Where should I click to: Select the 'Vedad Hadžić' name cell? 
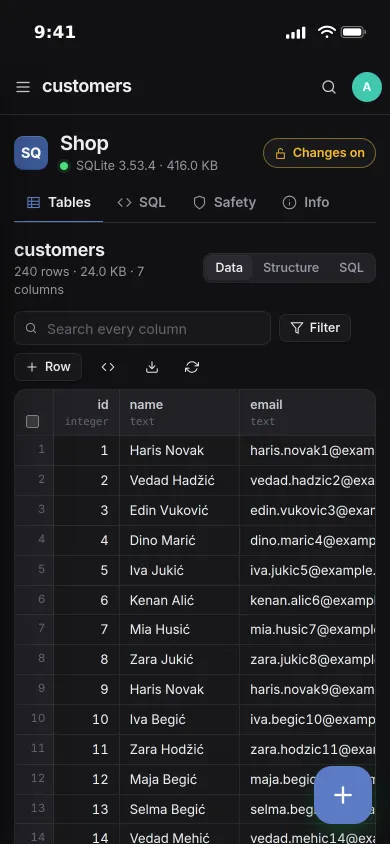[x=179, y=481]
